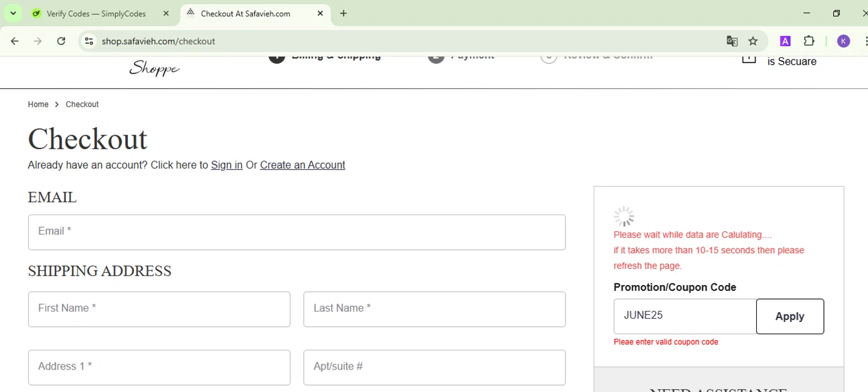
Task: Open the K profile avatar
Action: (x=844, y=41)
